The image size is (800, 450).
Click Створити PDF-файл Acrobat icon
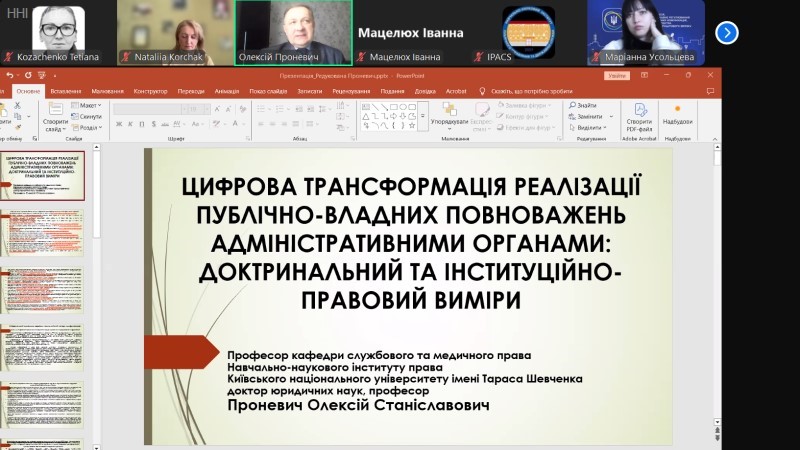639,109
